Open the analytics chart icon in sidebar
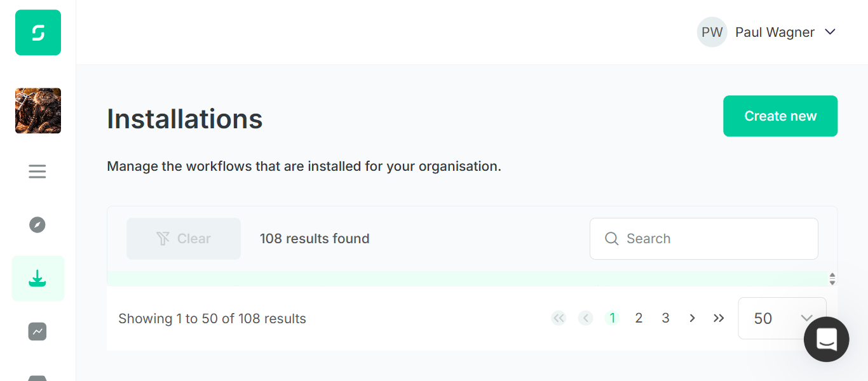868x381 pixels. pyautogui.click(x=37, y=331)
